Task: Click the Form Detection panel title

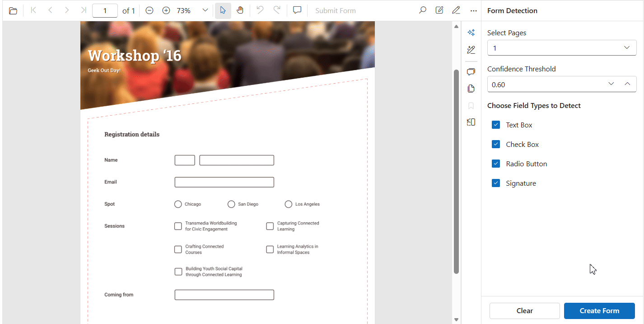Action: tap(512, 10)
